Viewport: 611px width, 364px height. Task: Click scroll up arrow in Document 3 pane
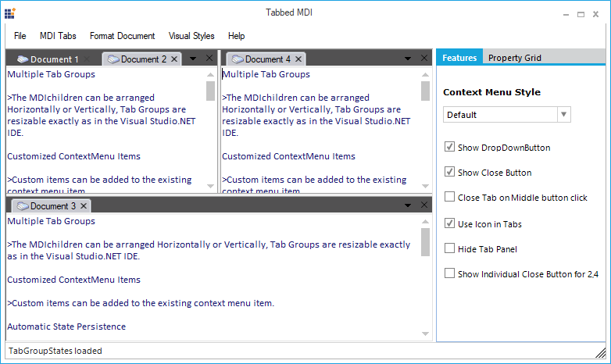(426, 221)
